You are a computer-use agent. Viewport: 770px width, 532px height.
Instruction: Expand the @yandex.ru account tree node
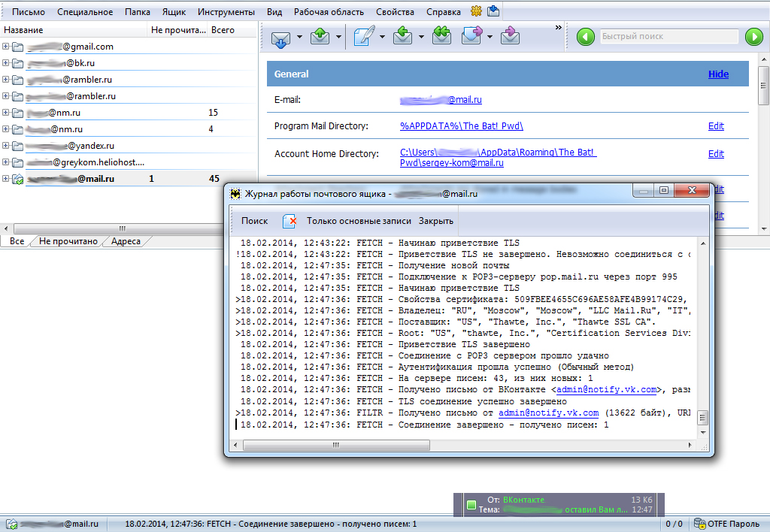click(6, 146)
